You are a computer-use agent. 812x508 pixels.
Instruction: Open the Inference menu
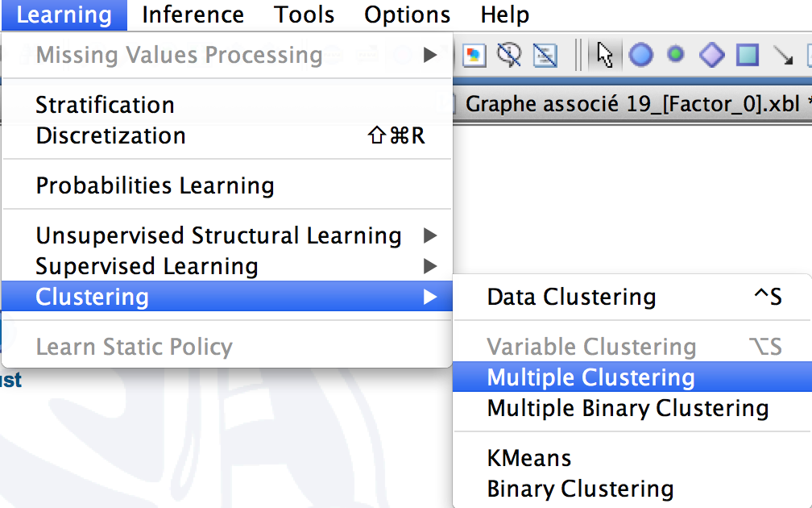(193, 15)
